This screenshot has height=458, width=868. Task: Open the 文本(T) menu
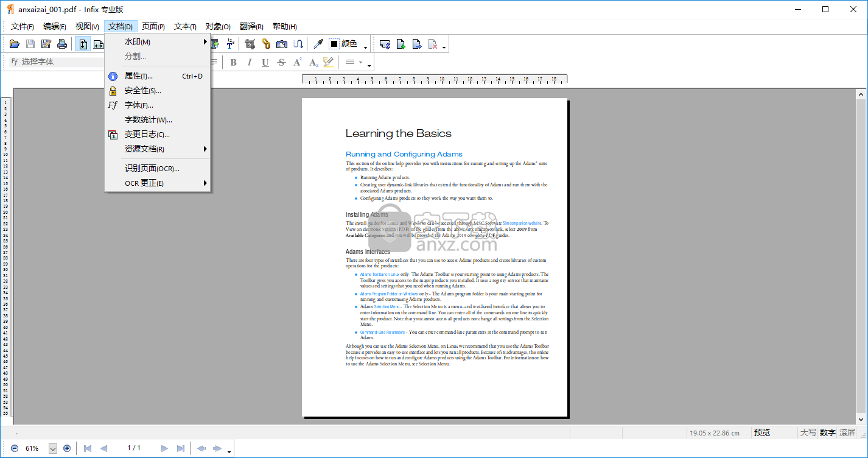pyautogui.click(x=185, y=26)
